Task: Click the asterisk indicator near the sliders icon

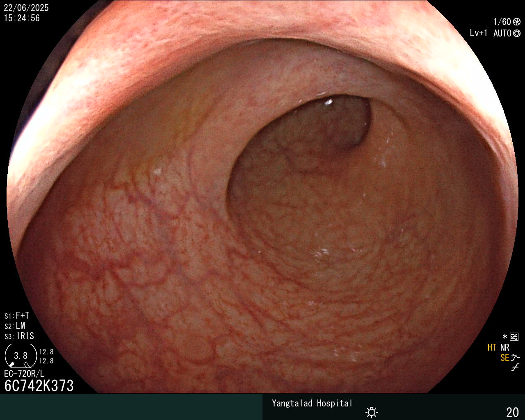Action: coord(505,337)
